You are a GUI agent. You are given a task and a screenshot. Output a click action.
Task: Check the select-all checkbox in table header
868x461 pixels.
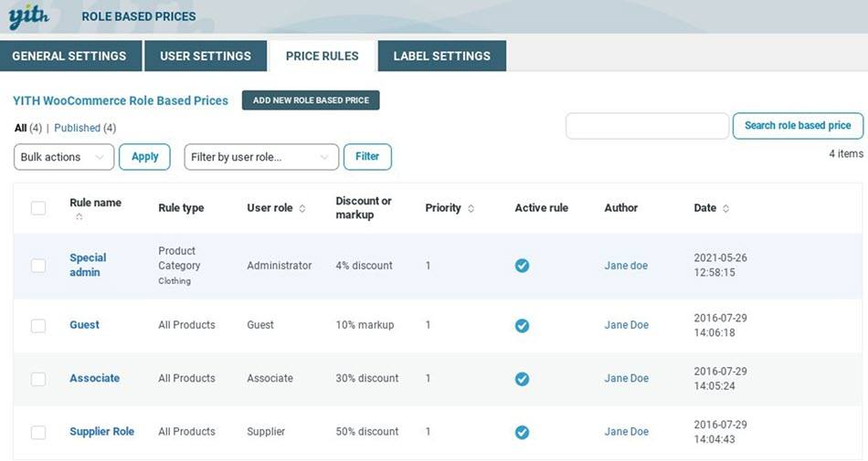click(38, 208)
